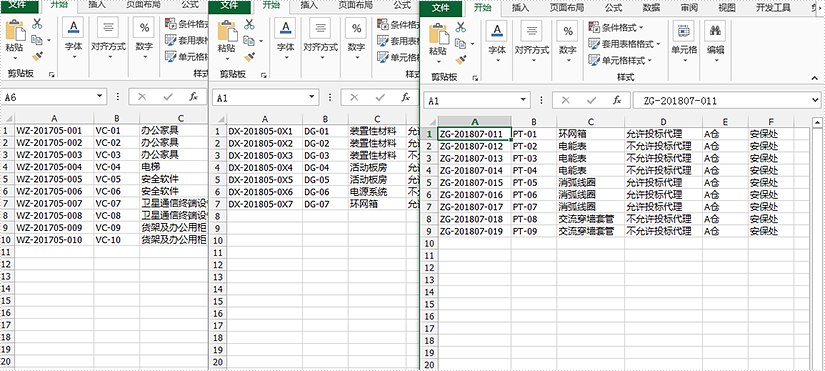Collapse the ribbon in right window

pos(815,78)
